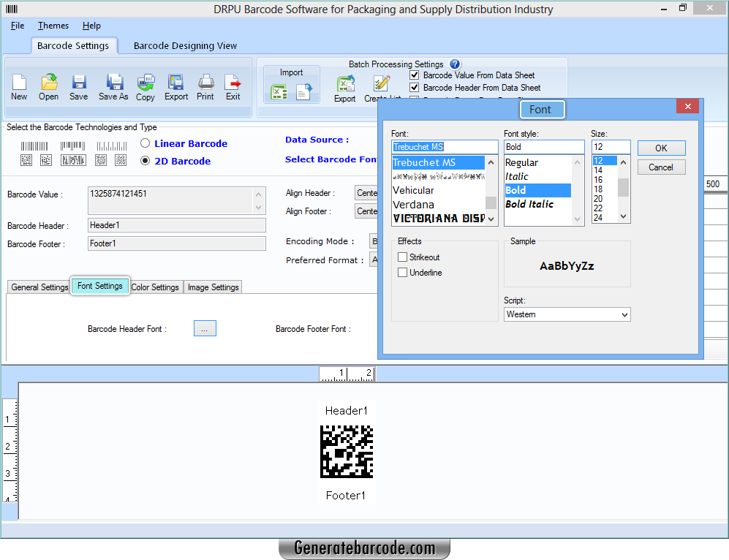
Task: Select Bold Italic font style
Action: click(x=529, y=204)
